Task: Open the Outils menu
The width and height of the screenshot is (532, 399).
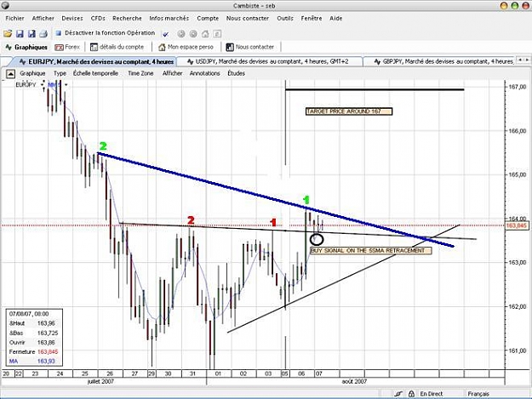Action: 285,19
